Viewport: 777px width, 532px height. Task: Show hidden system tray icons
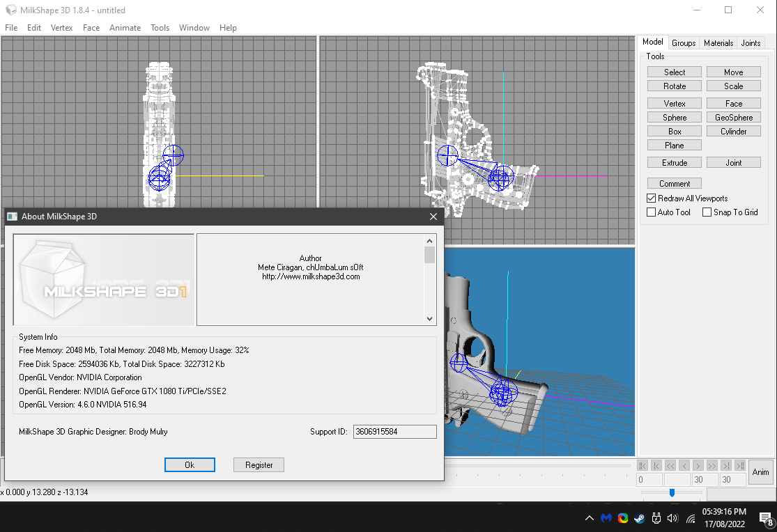589,518
